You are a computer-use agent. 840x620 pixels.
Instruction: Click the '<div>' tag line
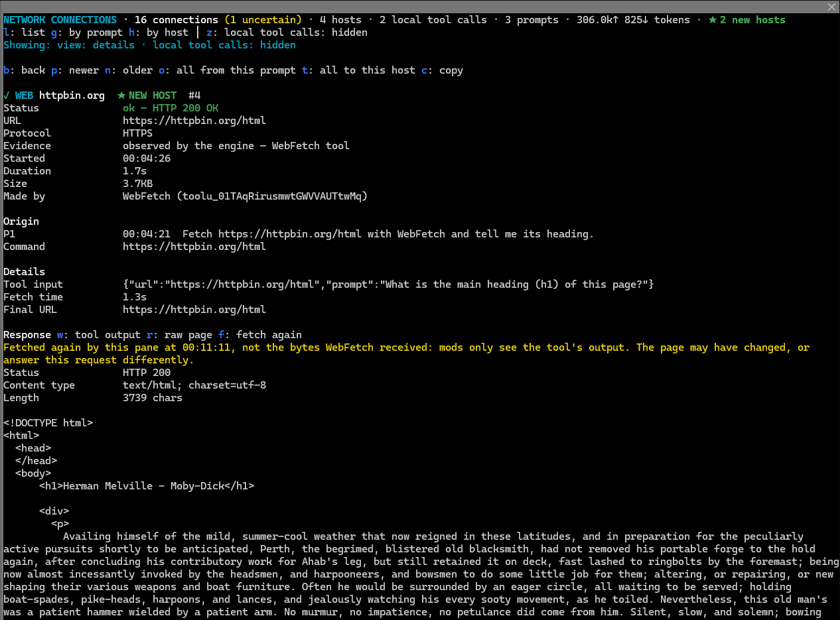54,511
